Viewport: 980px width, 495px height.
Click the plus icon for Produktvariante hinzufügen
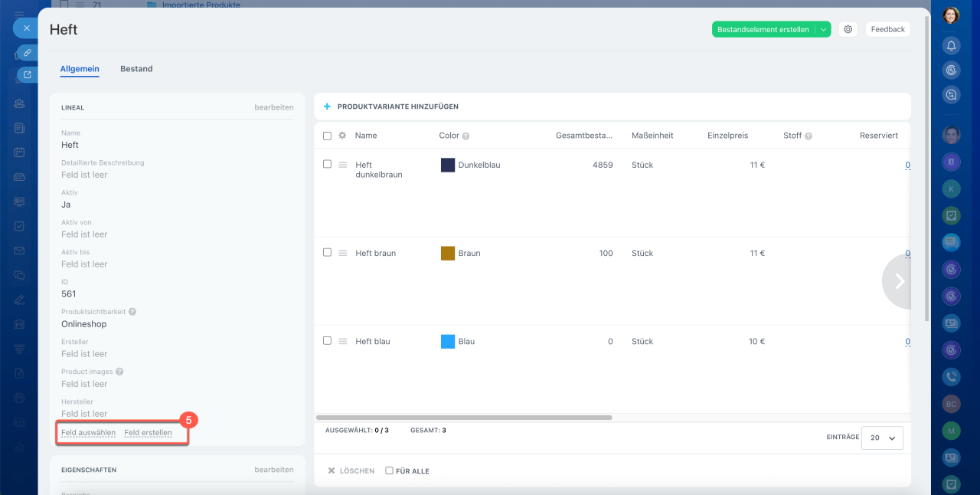327,107
